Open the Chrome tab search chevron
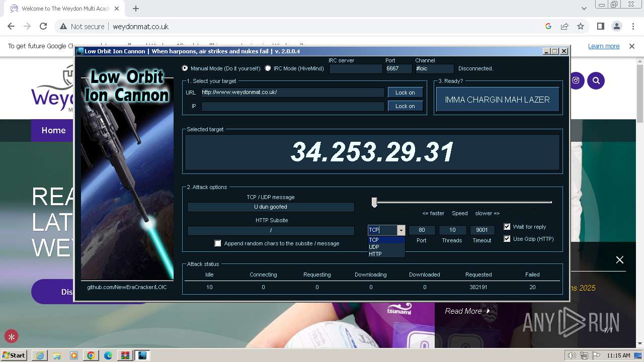This screenshot has width=644, height=362. 584,8
